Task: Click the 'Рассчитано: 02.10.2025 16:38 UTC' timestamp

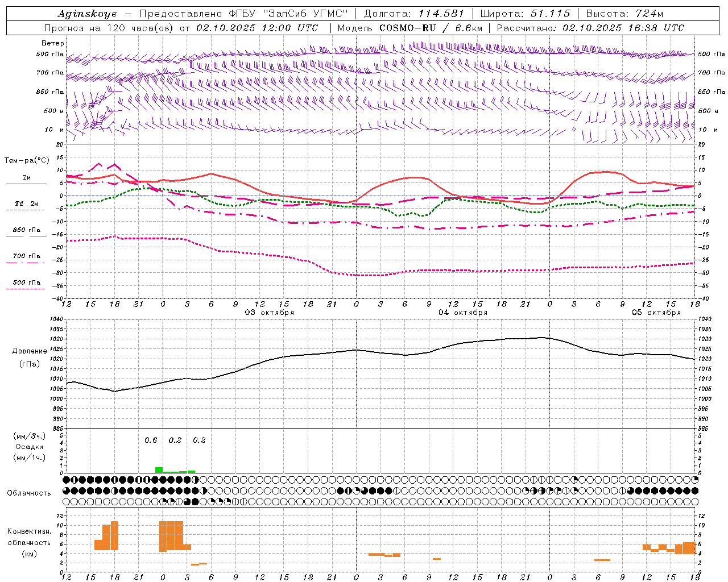Action: tap(590, 28)
